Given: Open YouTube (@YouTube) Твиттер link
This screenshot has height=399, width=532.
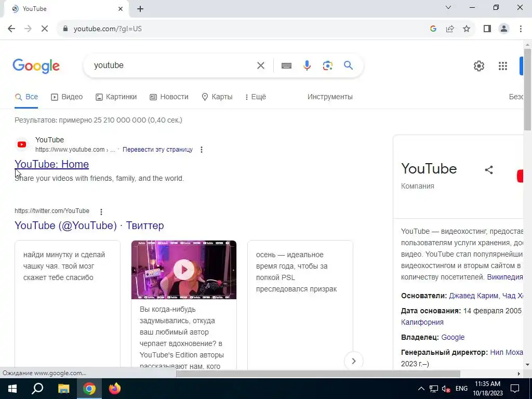Looking at the screenshot, I should click(89, 225).
